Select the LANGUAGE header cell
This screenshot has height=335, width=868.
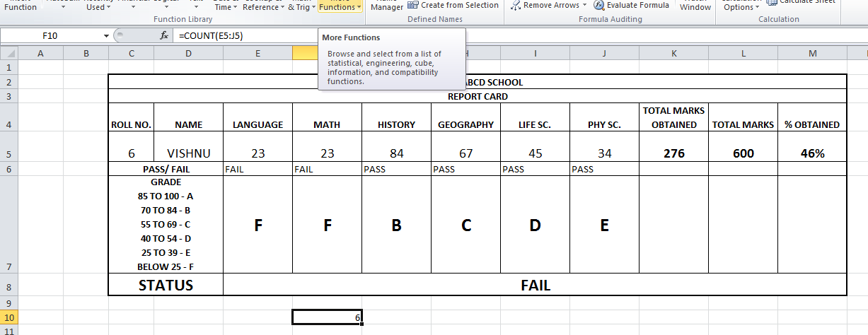click(257, 117)
